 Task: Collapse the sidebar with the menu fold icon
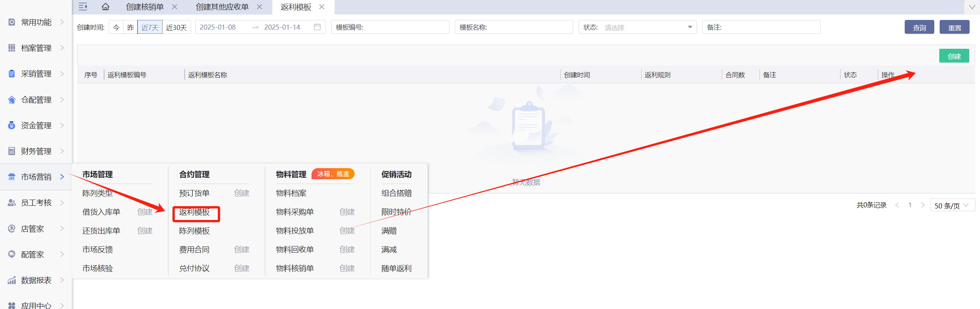[x=83, y=7]
